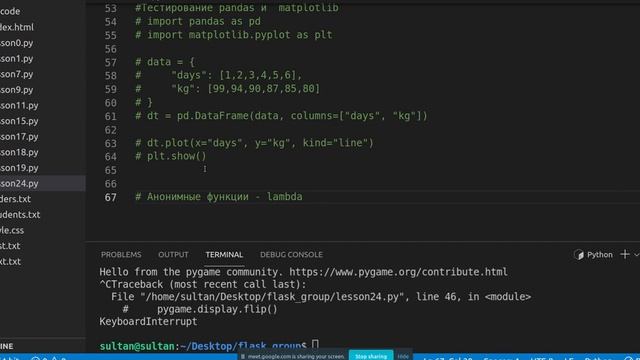
Task: Switch to the OUTPUT panel tab
Action: point(173,255)
